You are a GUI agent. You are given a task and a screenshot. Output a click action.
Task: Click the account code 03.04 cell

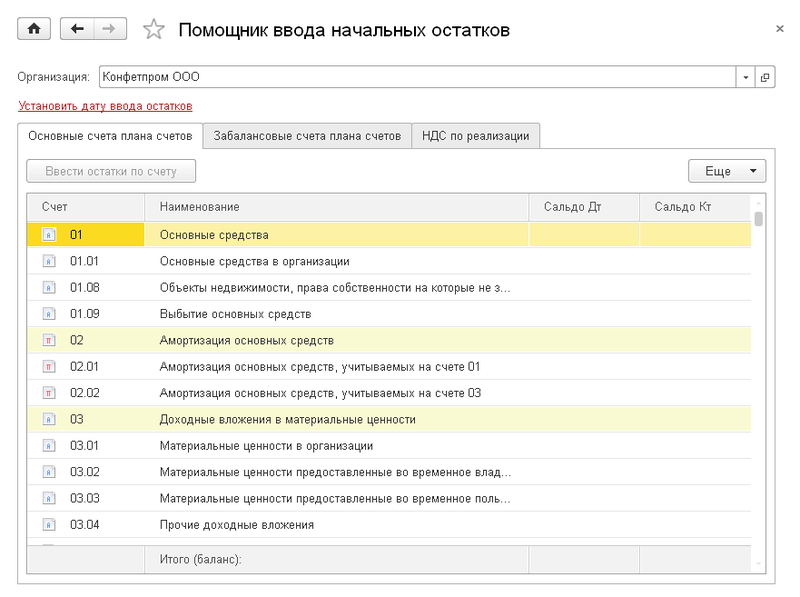(x=85, y=525)
